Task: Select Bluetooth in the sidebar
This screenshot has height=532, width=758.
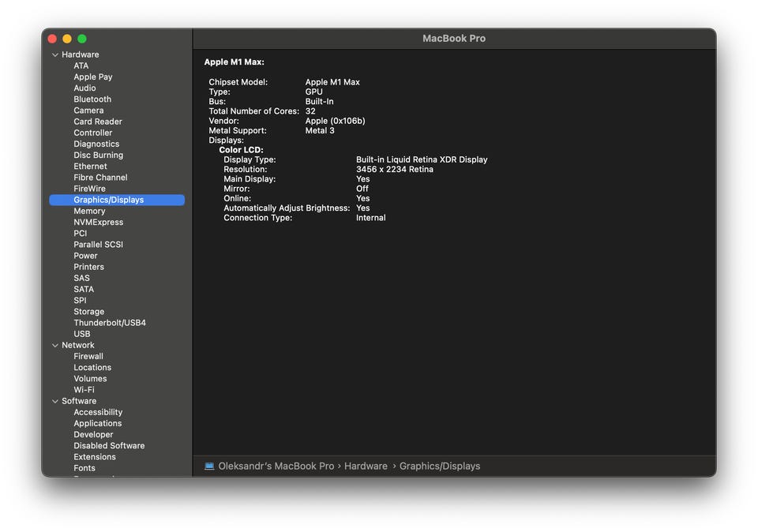Action: (x=92, y=99)
